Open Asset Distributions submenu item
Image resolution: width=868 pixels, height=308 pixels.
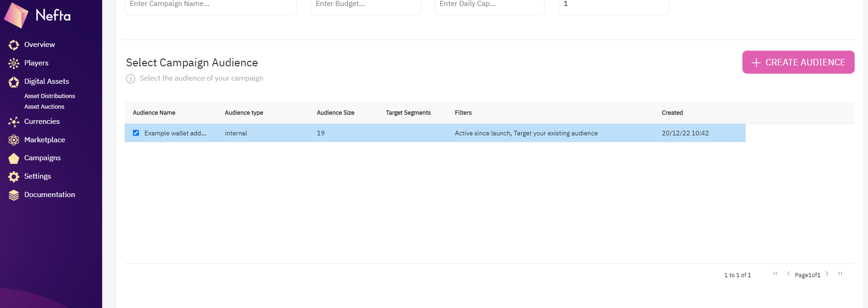coord(50,96)
